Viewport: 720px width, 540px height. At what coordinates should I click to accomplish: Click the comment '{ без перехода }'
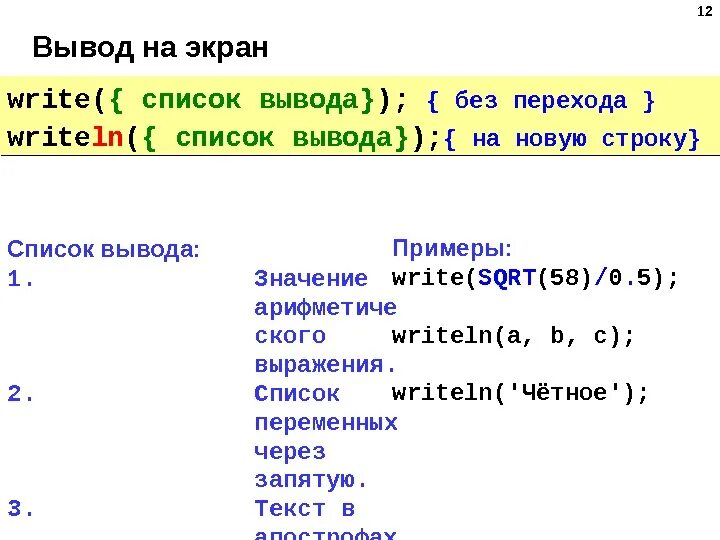pyautogui.click(x=540, y=101)
